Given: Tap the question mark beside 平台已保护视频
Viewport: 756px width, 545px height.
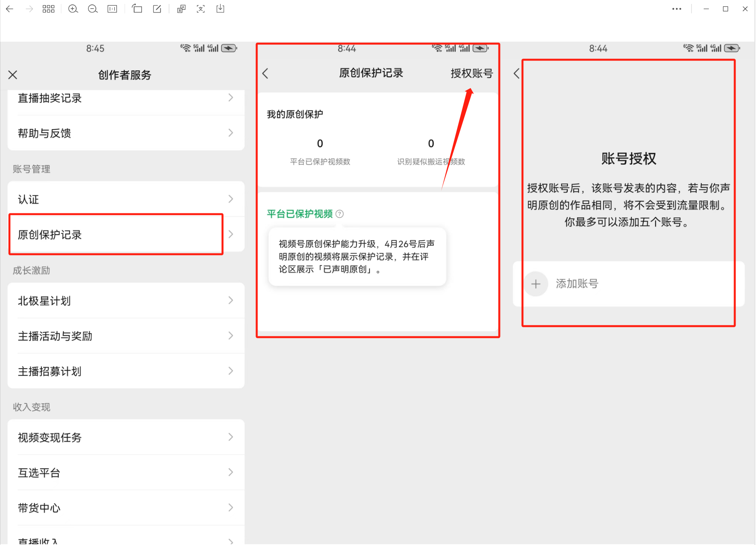Looking at the screenshot, I should [340, 214].
